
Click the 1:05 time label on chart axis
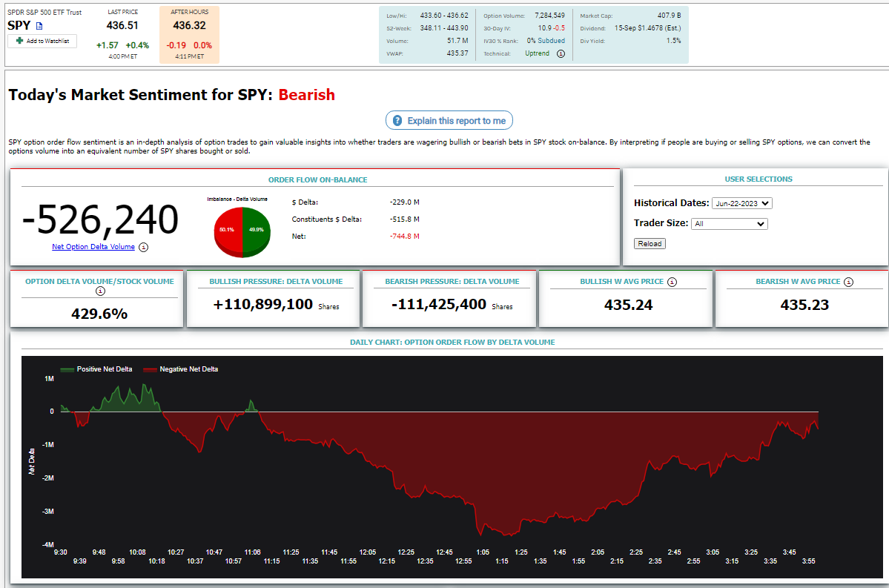(483, 552)
